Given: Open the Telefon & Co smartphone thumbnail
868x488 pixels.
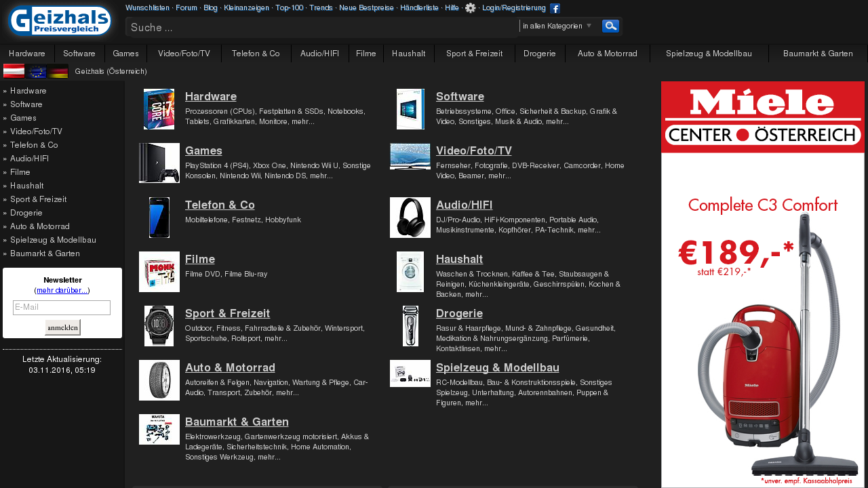Looking at the screenshot, I should (159, 218).
